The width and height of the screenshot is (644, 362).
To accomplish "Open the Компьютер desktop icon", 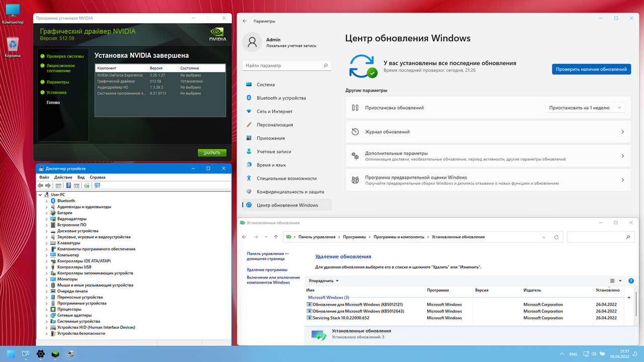I will [x=13, y=14].
